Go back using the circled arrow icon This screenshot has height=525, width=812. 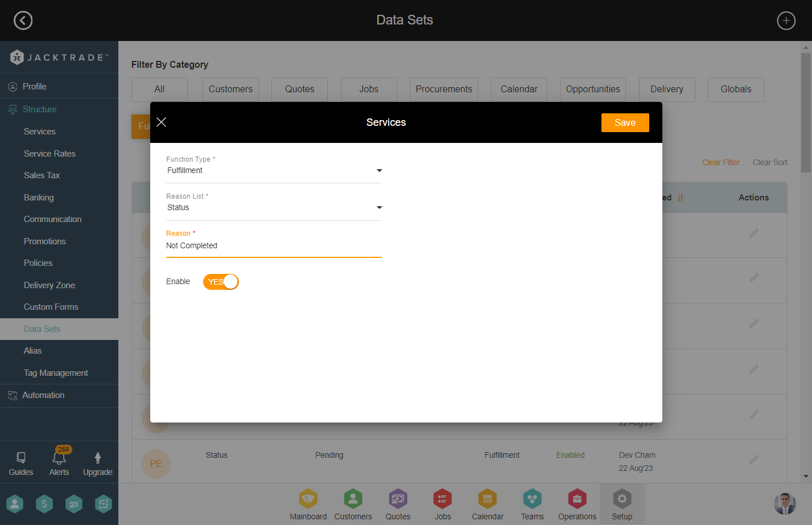pyautogui.click(x=23, y=20)
